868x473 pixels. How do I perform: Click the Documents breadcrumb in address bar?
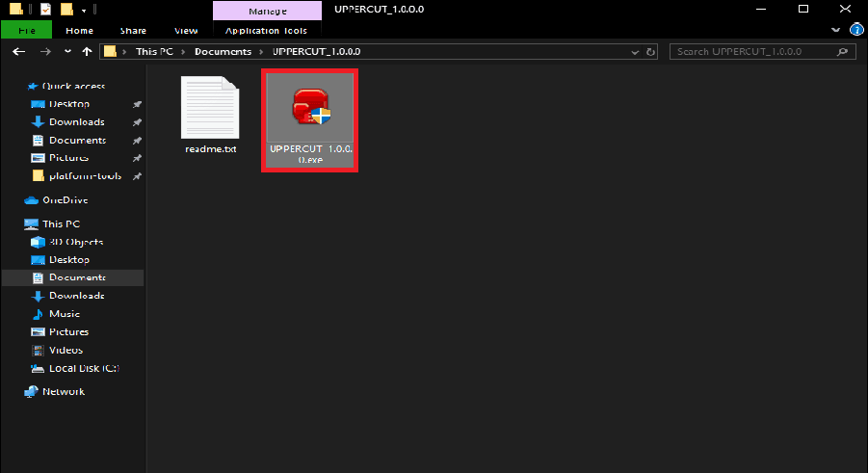click(223, 51)
